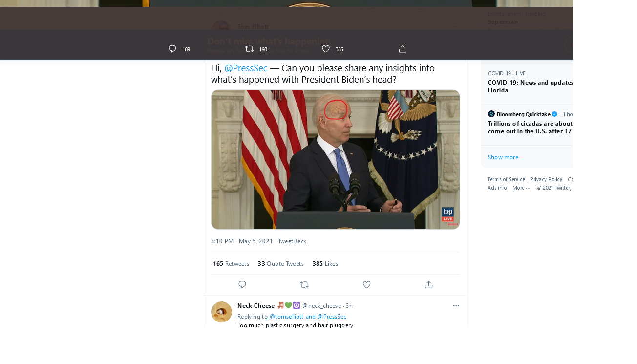Retweet using icon below tweet stats
The image size is (637, 364).
click(x=304, y=284)
